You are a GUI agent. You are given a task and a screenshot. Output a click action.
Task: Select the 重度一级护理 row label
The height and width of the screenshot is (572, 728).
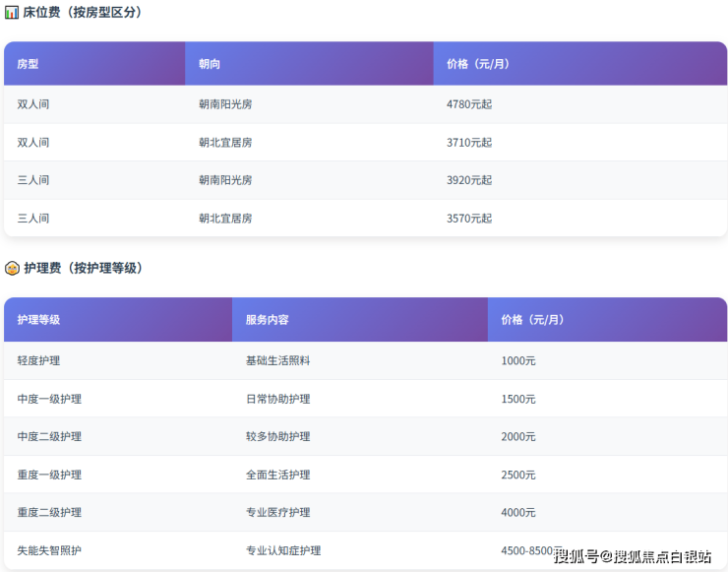49,475
